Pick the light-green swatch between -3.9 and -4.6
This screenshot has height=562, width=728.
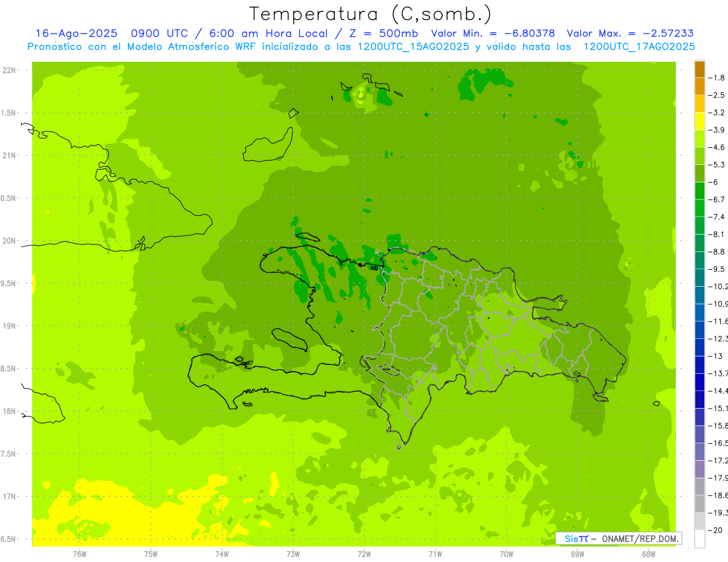pyautogui.click(x=699, y=139)
